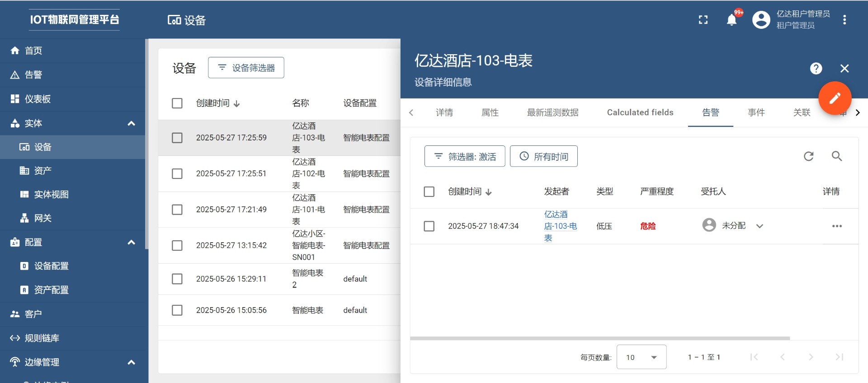This screenshot has width=868, height=383.
Task: Toggle fullscreen mode icon
Action: coord(703,20)
